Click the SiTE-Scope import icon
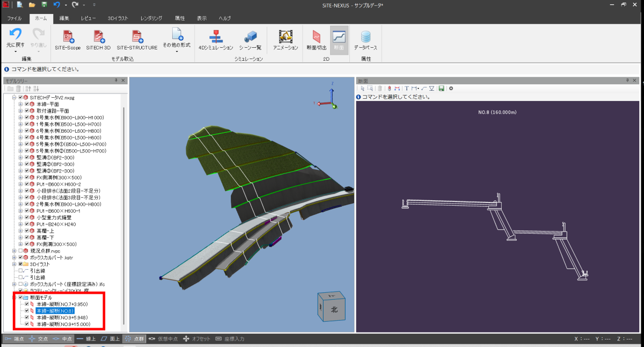Screen dimensions: 644x347 click(x=68, y=37)
